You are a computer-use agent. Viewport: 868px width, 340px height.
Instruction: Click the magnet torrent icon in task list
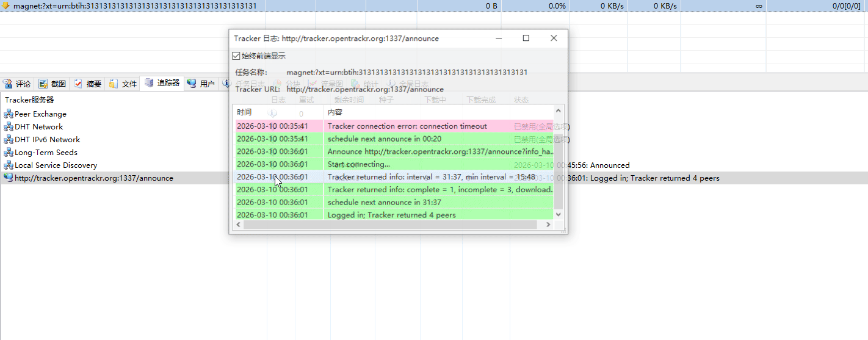click(5, 5)
